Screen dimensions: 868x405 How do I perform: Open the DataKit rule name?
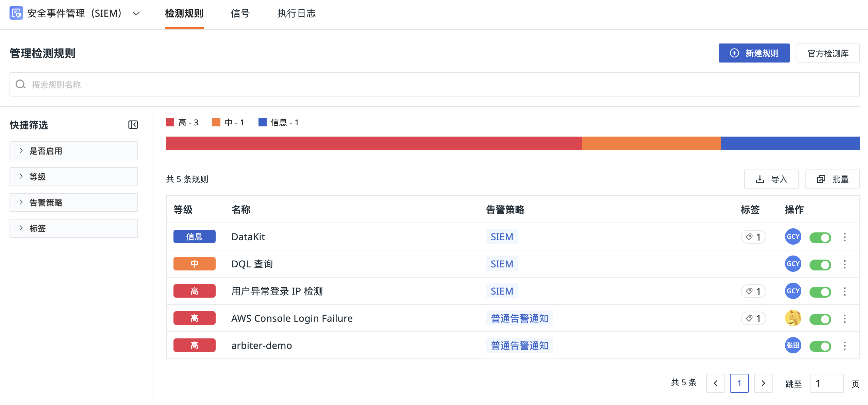pyautogui.click(x=248, y=237)
